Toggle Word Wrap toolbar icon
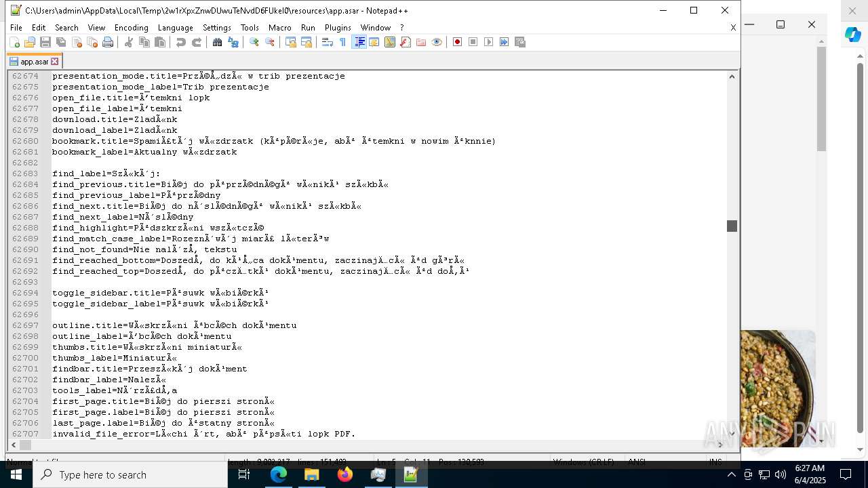868x488 pixels. point(328,42)
